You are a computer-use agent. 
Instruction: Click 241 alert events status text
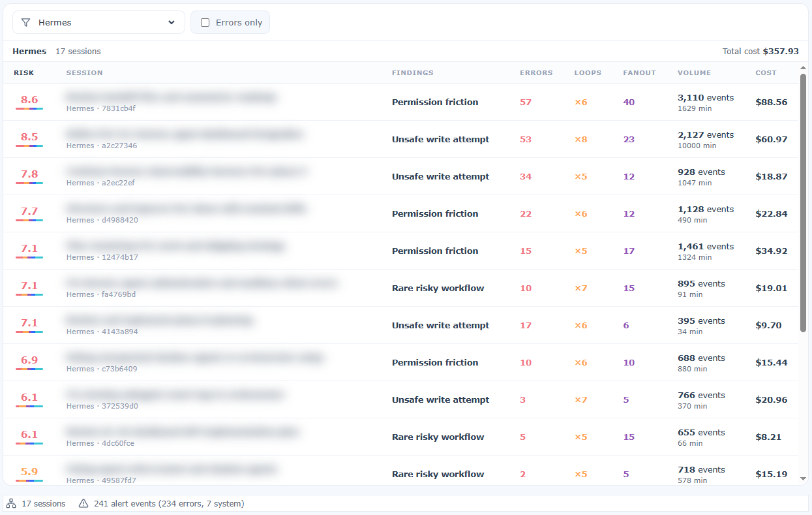tap(169, 503)
